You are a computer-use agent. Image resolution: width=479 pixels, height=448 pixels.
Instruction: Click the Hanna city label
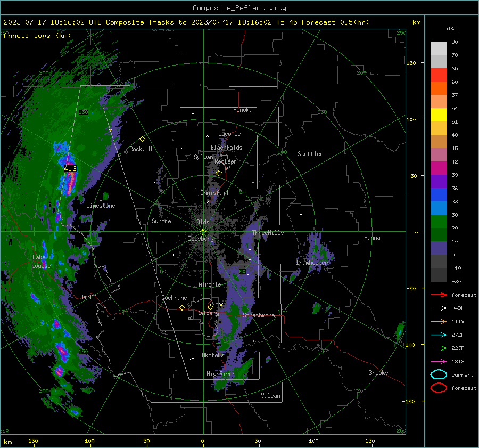tap(372, 238)
